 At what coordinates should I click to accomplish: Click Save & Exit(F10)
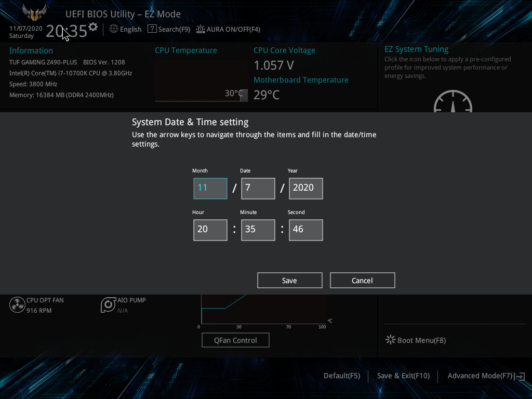pos(403,376)
